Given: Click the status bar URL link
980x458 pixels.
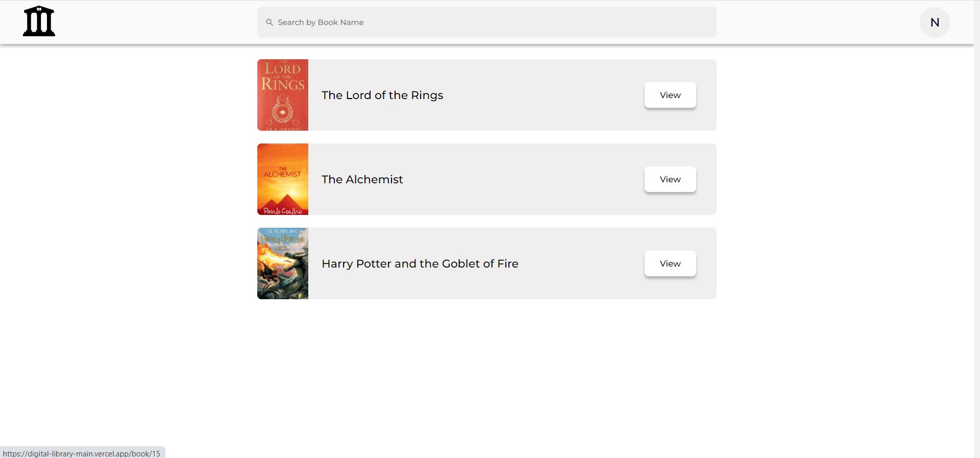Looking at the screenshot, I should (x=82, y=452).
